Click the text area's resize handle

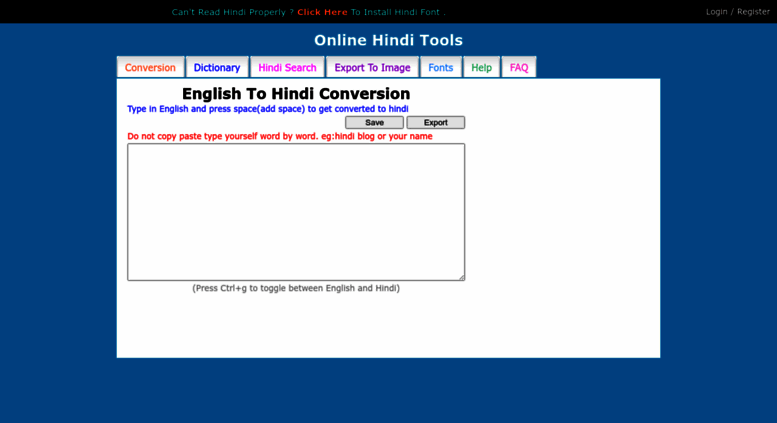[x=461, y=277]
